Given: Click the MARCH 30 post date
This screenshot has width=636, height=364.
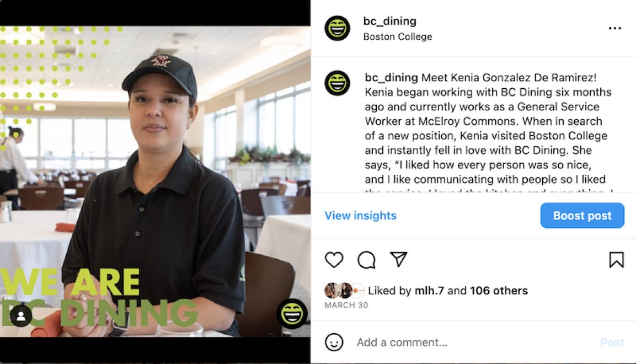Looking at the screenshot, I should point(346,305).
